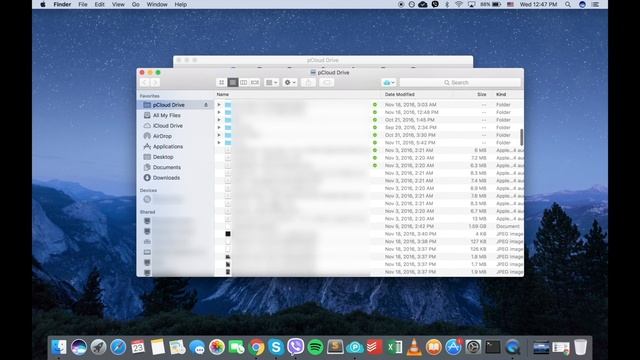This screenshot has height=360, width=640.
Task: Open Viber from the Dock
Action: coord(296,347)
